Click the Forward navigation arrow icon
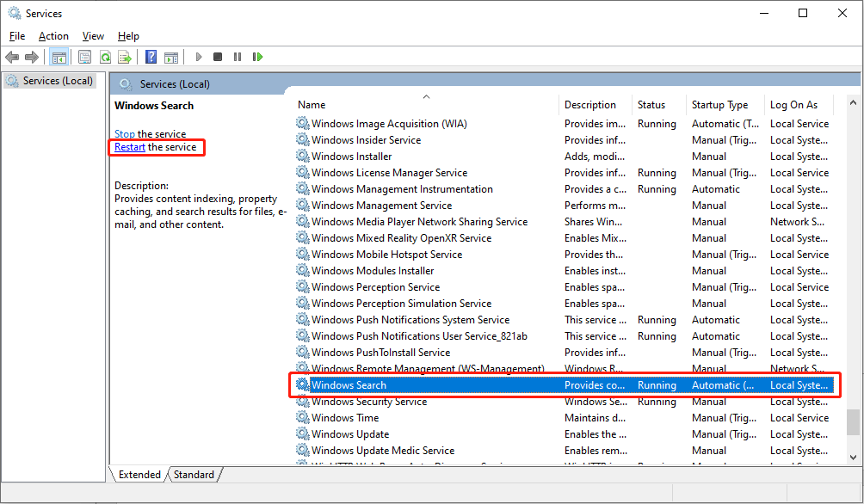The image size is (864, 504). pos(33,57)
